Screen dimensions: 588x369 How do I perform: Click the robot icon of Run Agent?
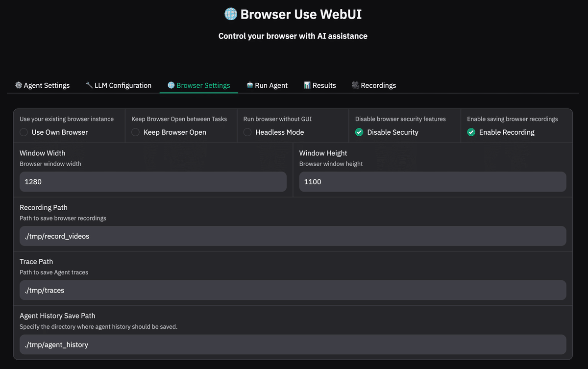click(x=250, y=85)
